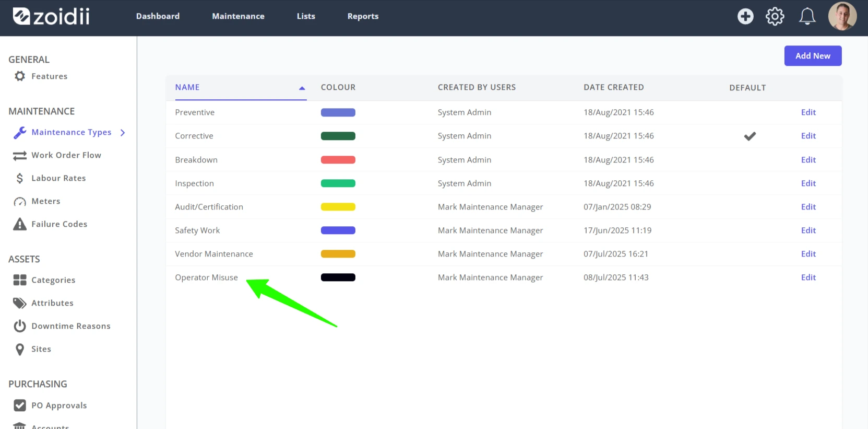Open Sites settings
This screenshot has height=429, width=868.
coord(41,349)
